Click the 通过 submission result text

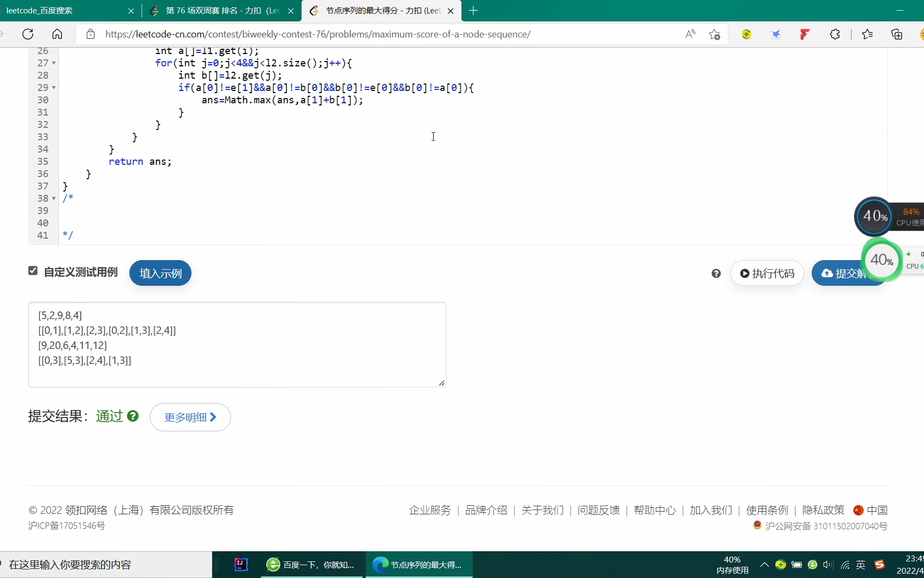click(x=110, y=416)
